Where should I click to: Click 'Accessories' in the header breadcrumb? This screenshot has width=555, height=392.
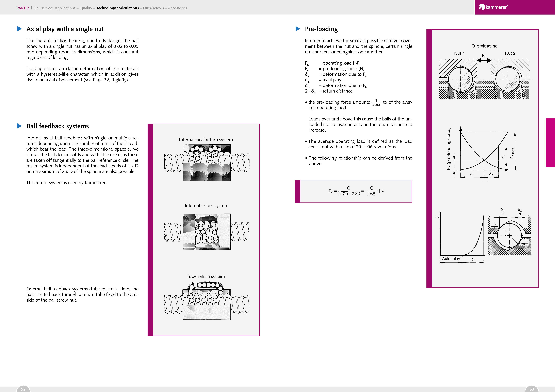(x=178, y=8)
